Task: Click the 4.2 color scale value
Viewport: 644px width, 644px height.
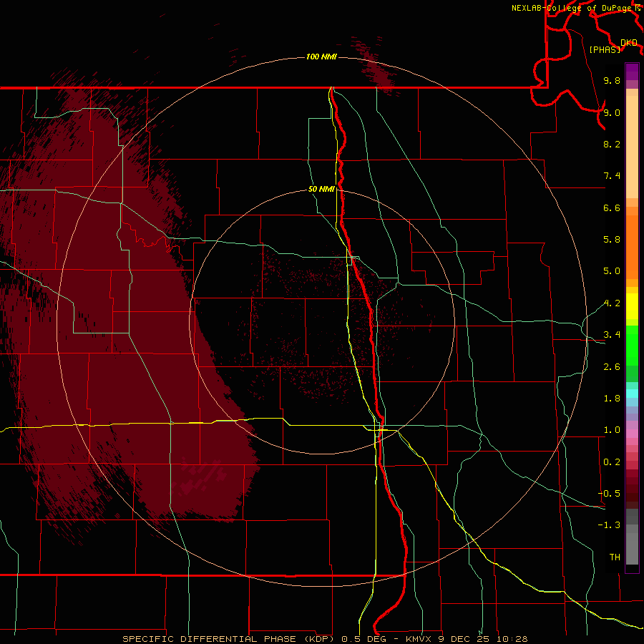Action: point(612,303)
